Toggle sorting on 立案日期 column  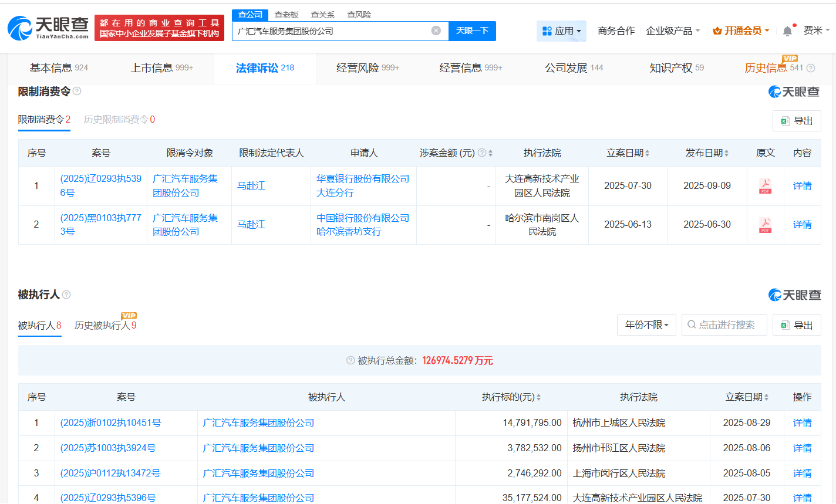[x=648, y=153]
